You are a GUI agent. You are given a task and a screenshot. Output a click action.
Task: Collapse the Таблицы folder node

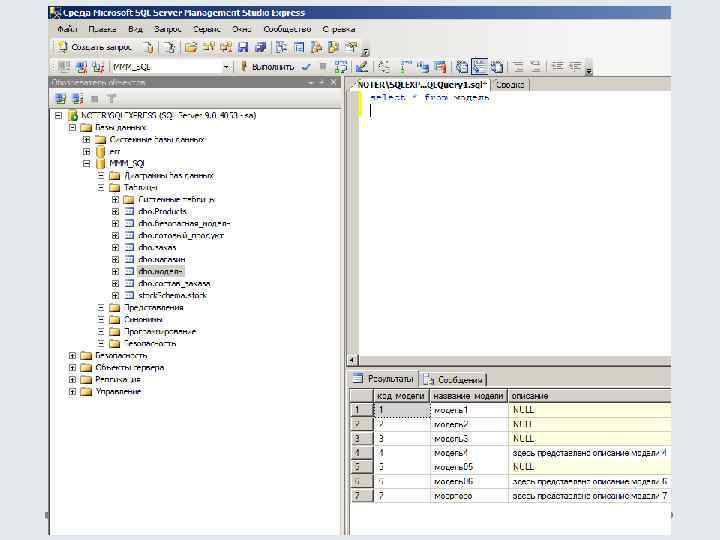(x=101, y=187)
